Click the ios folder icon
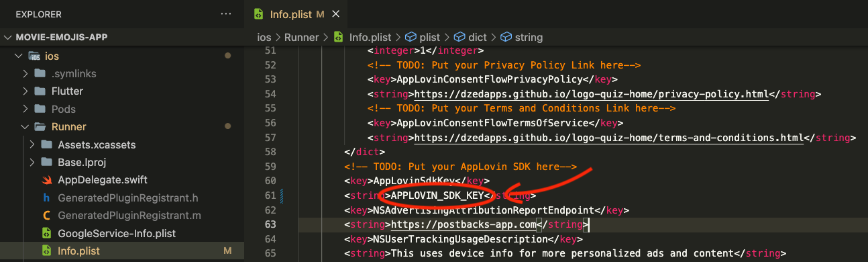Screen dimensions: 868x262 coord(34,56)
